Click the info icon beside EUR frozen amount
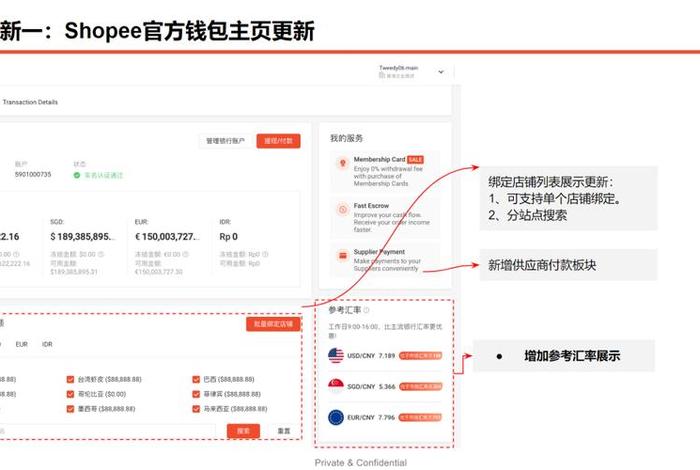Screen dimensions: 700x470 [185, 254]
